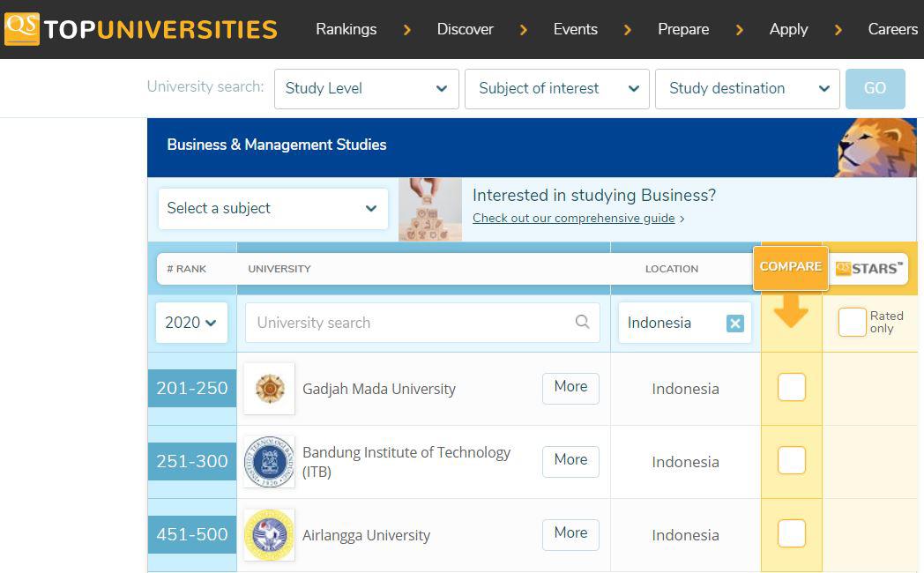Enable the Rated only checkbox
Image resolution: width=924 pixels, height=573 pixels.
(852, 322)
